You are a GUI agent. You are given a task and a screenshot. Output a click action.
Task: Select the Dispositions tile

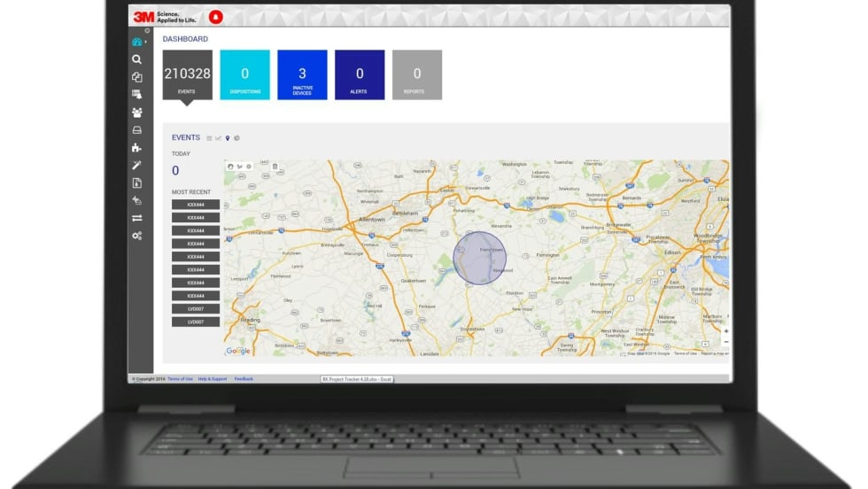point(244,74)
